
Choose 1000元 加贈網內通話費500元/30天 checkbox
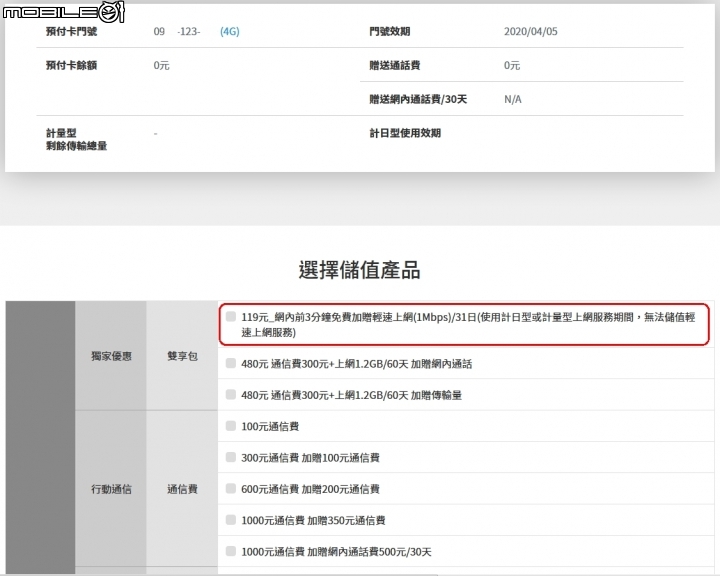(x=231, y=551)
